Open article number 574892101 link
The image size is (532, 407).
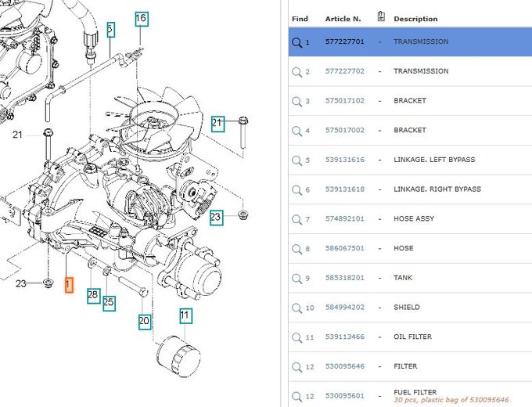tap(345, 218)
